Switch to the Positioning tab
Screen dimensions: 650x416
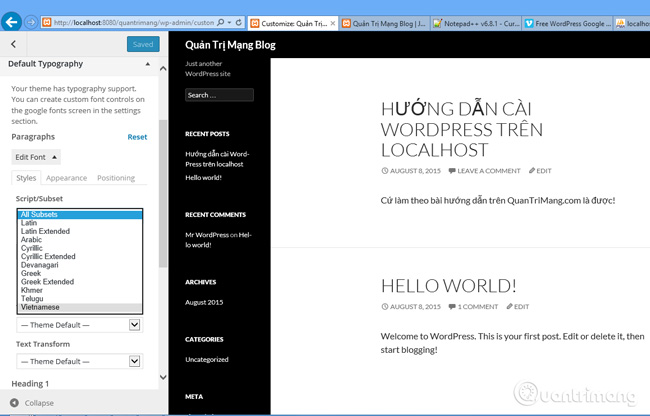click(116, 178)
